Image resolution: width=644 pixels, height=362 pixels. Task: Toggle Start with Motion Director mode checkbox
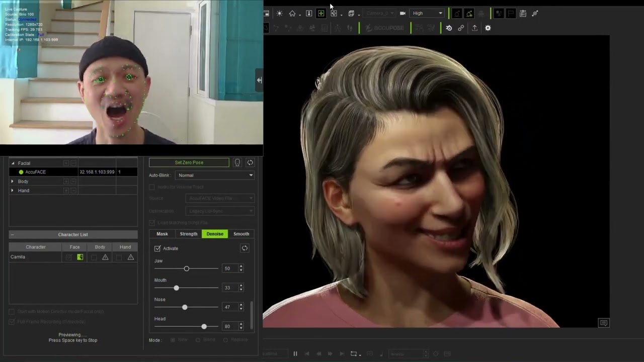point(12,312)
